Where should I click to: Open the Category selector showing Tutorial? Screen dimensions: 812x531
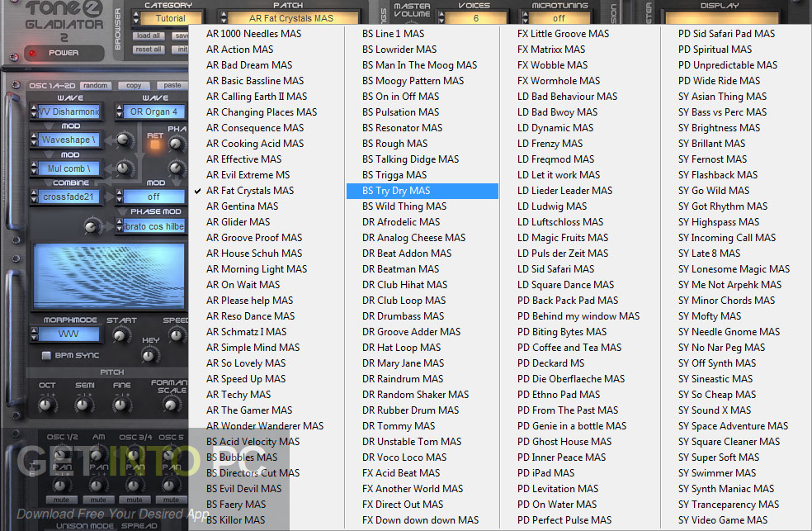coord(171,18)
